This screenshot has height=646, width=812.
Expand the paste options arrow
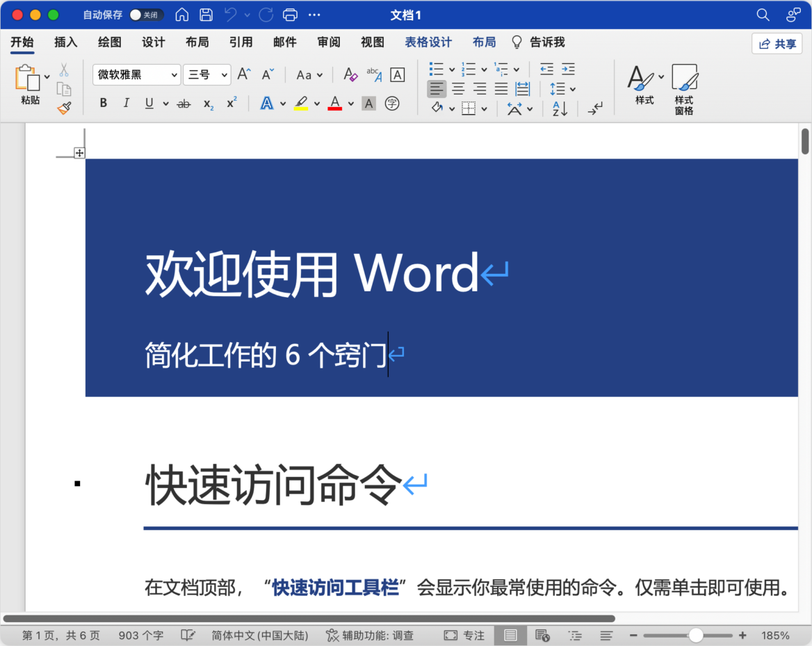coord(47,76)
